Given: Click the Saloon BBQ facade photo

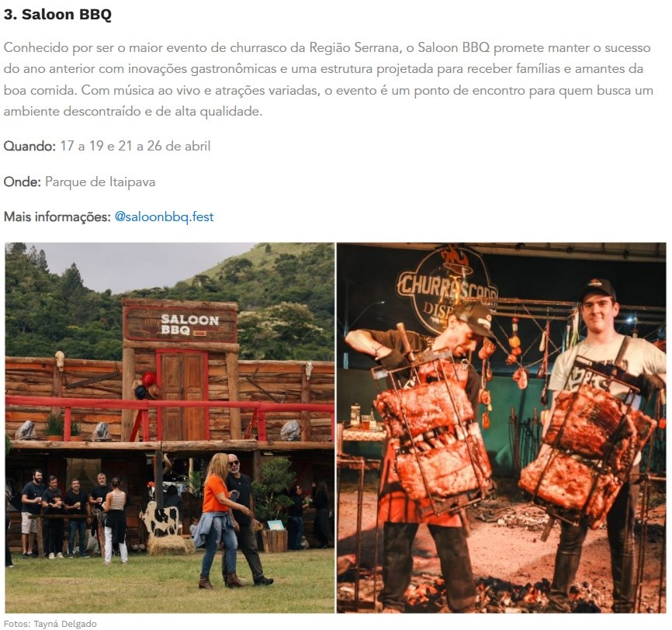Looking at the screenshot, I should pos(170,427).
